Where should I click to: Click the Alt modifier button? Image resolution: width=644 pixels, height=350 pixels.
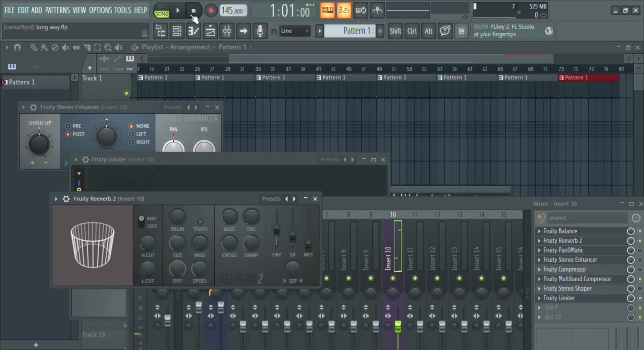(429, 31)
